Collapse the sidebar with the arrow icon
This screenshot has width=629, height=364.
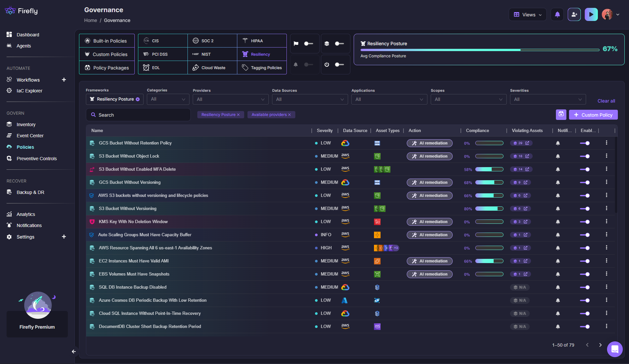coord(74,352)
